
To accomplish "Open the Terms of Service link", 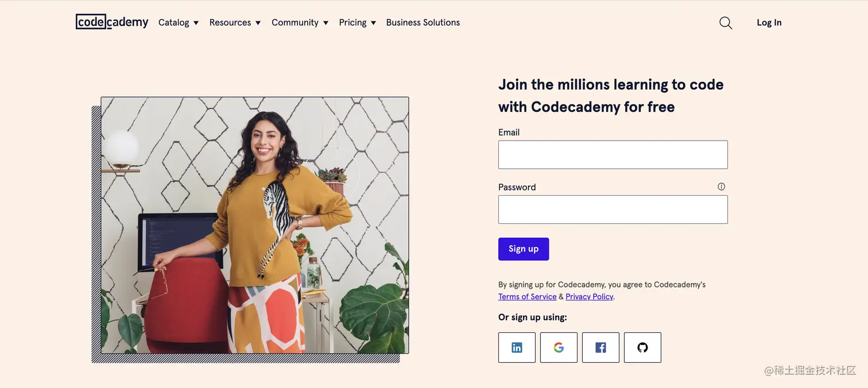I will pyautogui.click(x=527, y=297).
